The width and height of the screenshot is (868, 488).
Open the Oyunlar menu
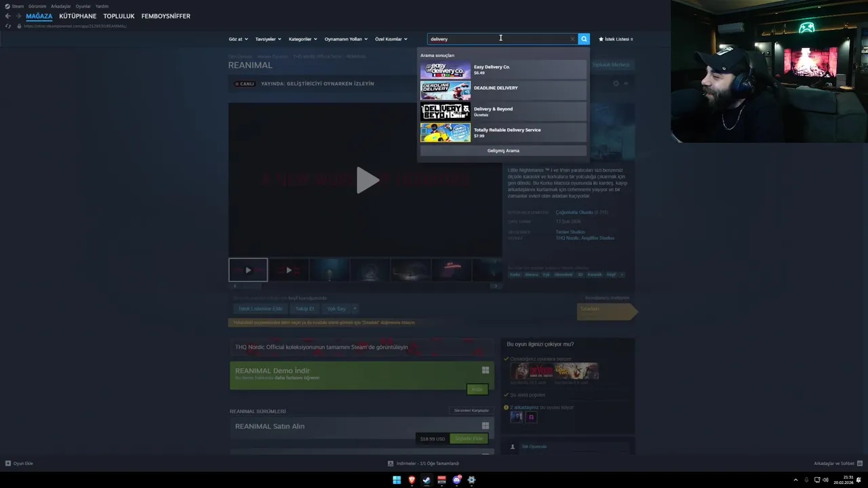(x=83, y=6)
